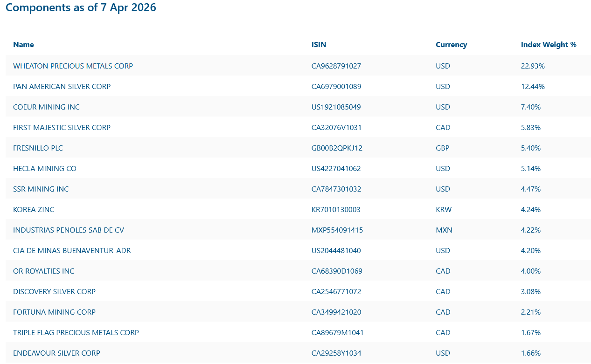Click the 1.66% index weight value
Screen dimensions: 591x364
pyautogui.click(x=531, y=353)
